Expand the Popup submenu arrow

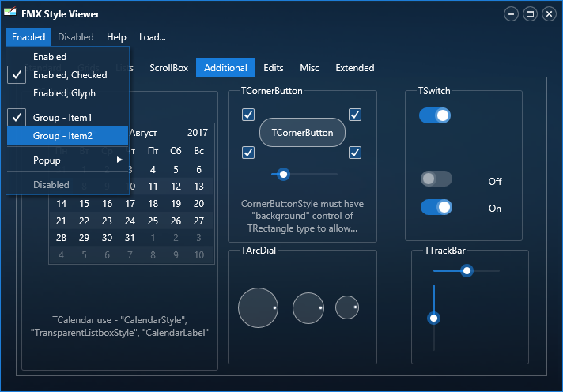pyautogui.click(x=119, y=160)
